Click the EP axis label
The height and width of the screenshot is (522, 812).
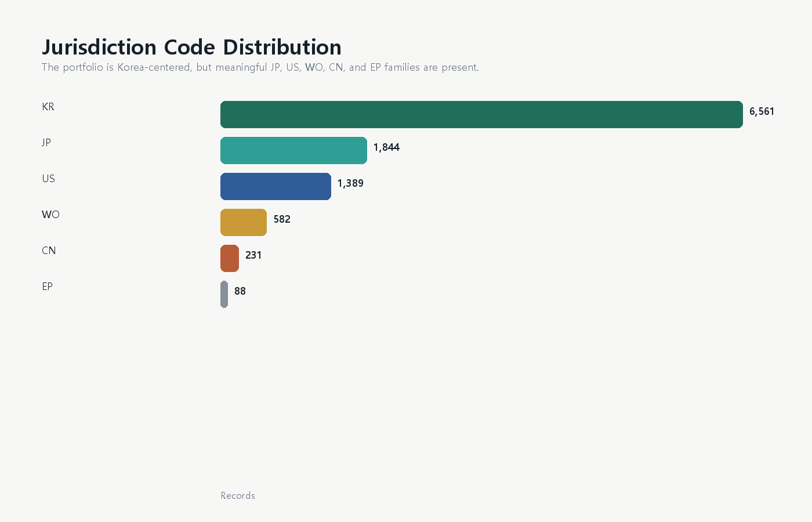tap(48, 287)
